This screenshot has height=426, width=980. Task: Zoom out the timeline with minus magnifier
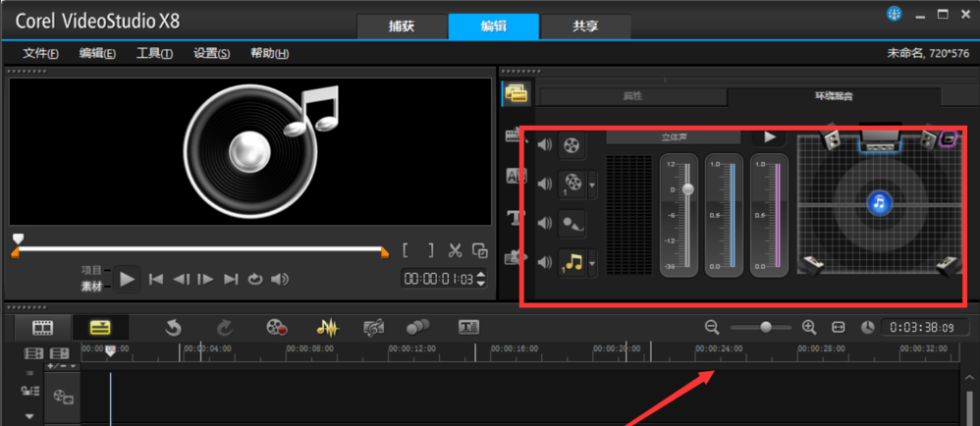point(712,327)
